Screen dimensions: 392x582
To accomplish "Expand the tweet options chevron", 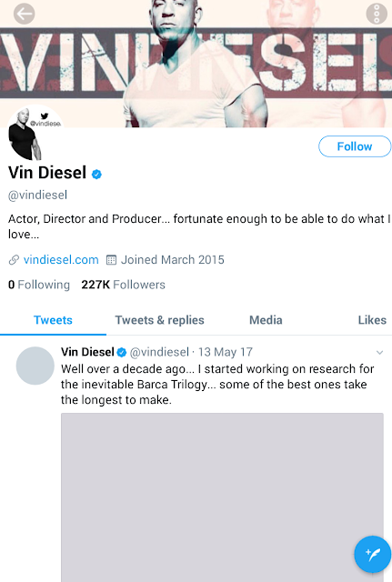I will [379, 352].
